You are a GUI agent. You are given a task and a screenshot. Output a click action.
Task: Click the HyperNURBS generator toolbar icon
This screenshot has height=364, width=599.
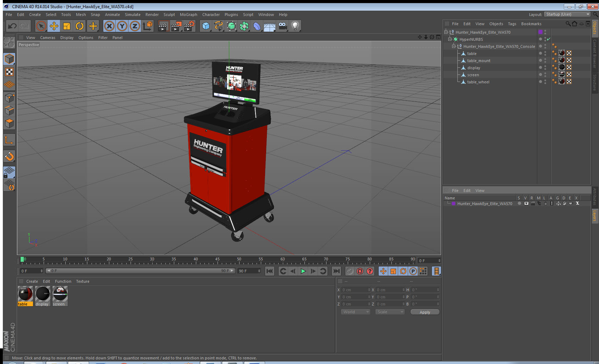click(x=231, y=26)
